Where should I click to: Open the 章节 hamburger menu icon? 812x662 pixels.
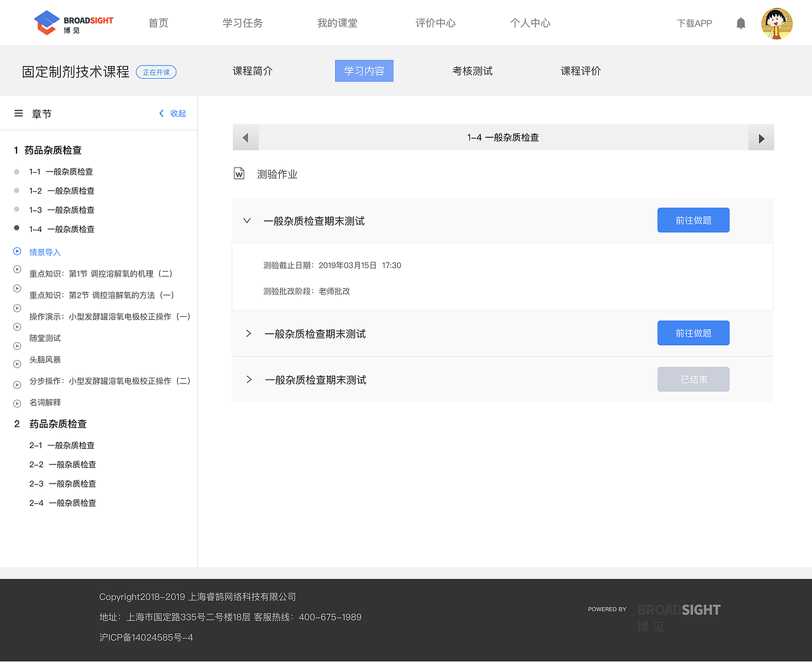[18, 113]
